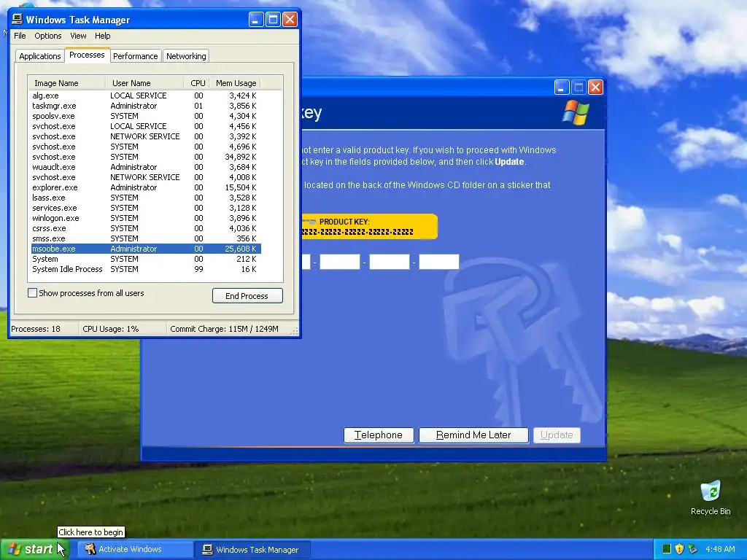
Task: Click the middle full-width product key field
Action: click(x=340, y=262)
